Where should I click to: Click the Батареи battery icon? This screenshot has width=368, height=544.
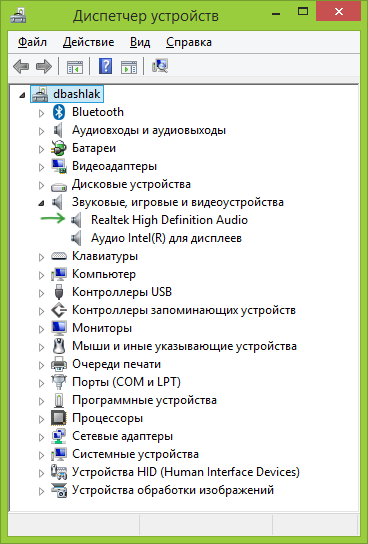coord(59,148)
